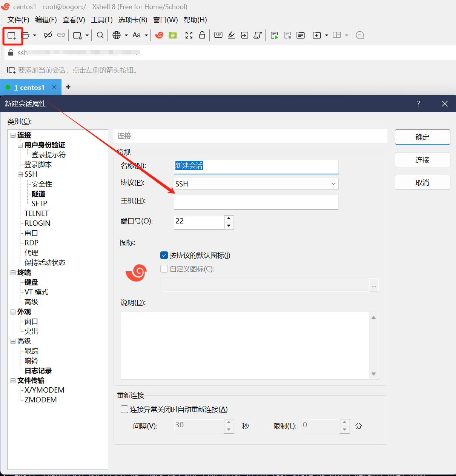
Task: Click the 名称 input field
Action: pos(256,166)
